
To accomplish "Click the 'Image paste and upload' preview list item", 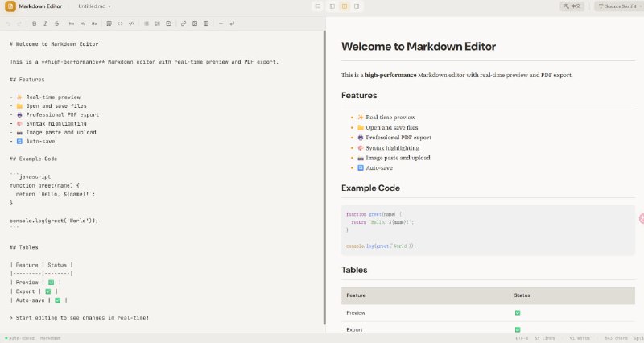I will coord(394,158).
